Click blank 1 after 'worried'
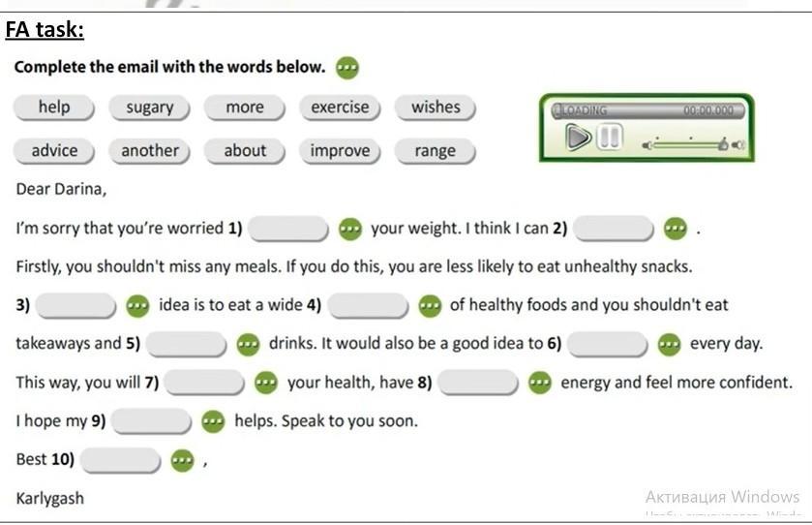The image size is (812, 525). pyautogui.click(x=288, y=229)
